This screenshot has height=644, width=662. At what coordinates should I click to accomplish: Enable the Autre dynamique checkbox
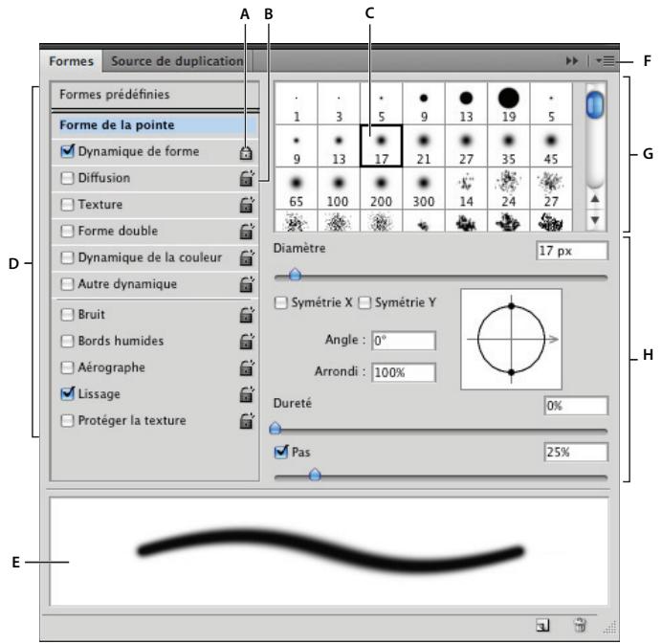(x=67, y=284)
